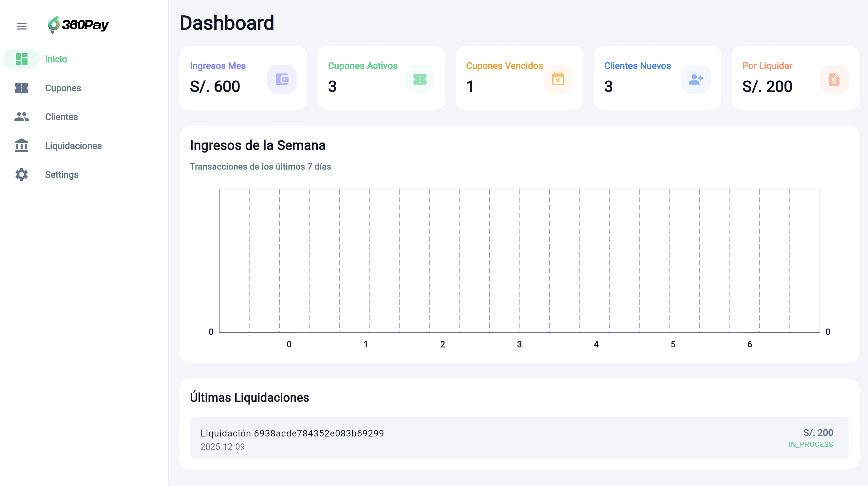
Task: Switch to the Clientes section
Action: [61, 117]
